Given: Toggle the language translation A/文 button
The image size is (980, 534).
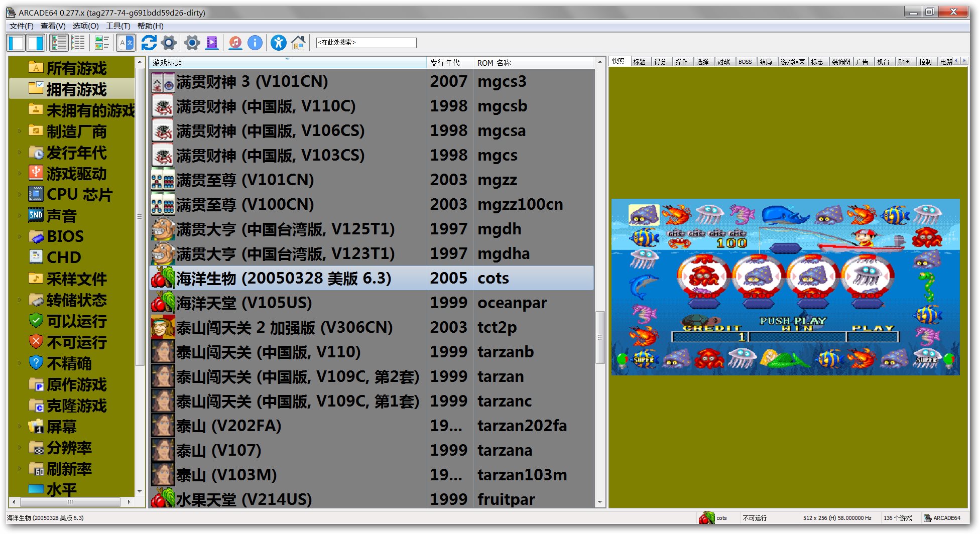Looking at the screenshot, I should (x=126, y=43).
